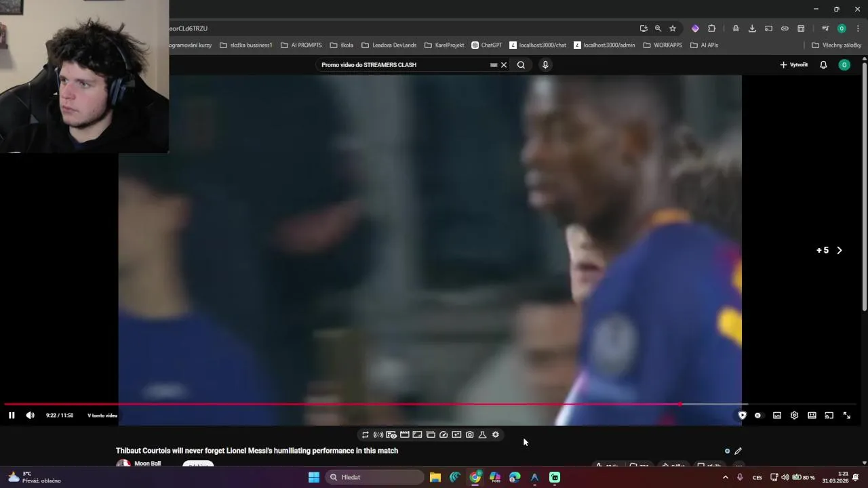Click the zoom magnifier in address bar
Screen dimensions: 868x488
pyautogui.click(x=658, y=28)
